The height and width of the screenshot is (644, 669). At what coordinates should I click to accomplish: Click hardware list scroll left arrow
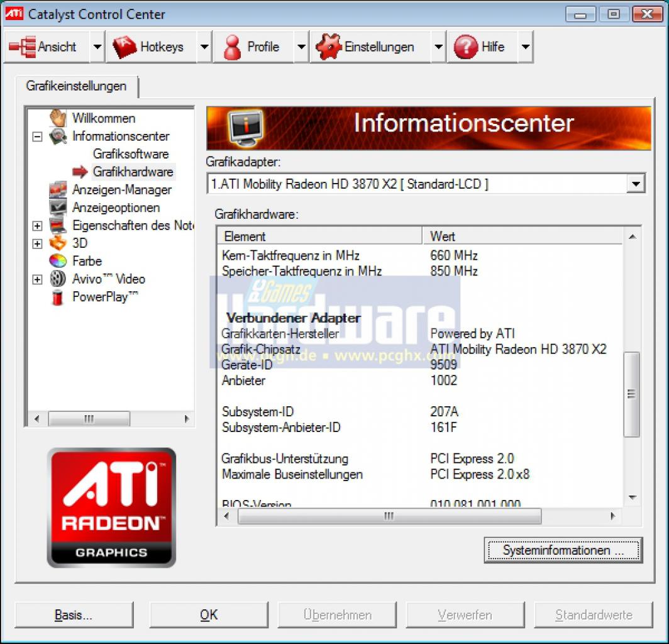(226, 516)
